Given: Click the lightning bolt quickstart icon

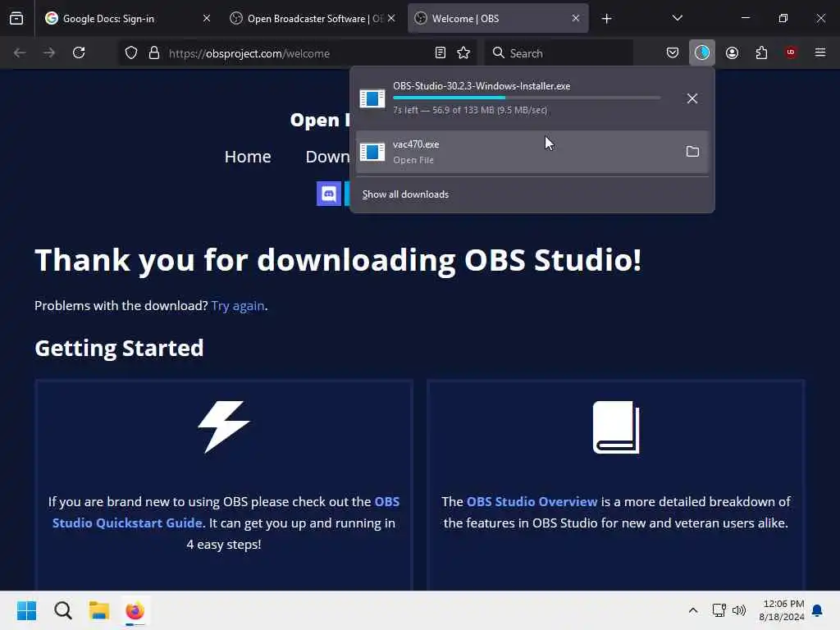Looking at the screenshot, I should [223, 427].
